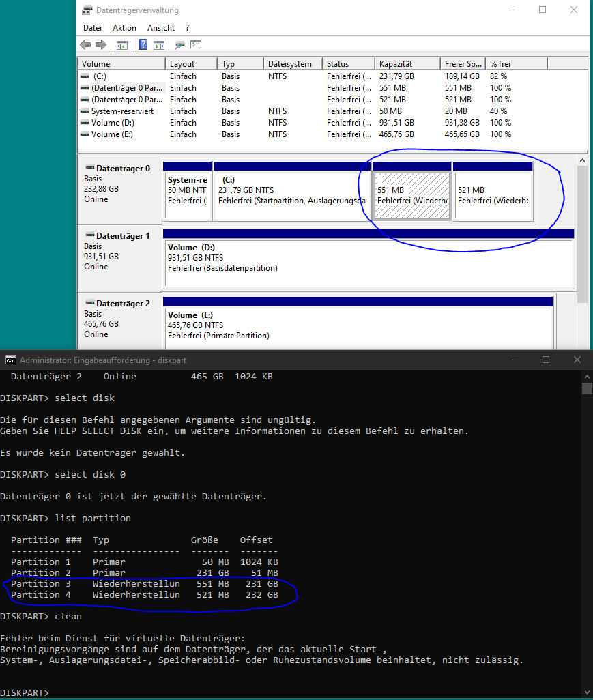Viewport: 593px width, 700px height.
Task: Sort by the Freier Sp... column header
Action: 463,64
